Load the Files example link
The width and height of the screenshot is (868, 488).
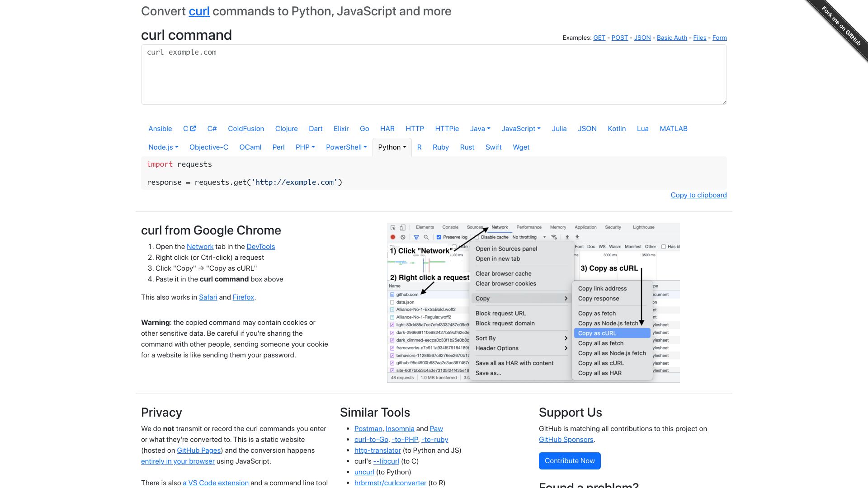pos(699,38)
